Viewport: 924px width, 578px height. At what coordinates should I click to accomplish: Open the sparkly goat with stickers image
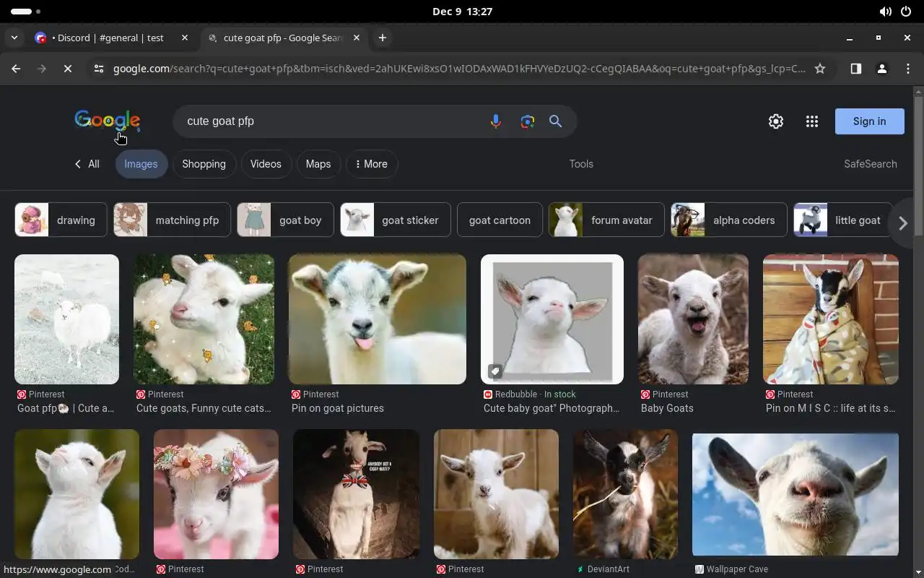pos(204,319)
